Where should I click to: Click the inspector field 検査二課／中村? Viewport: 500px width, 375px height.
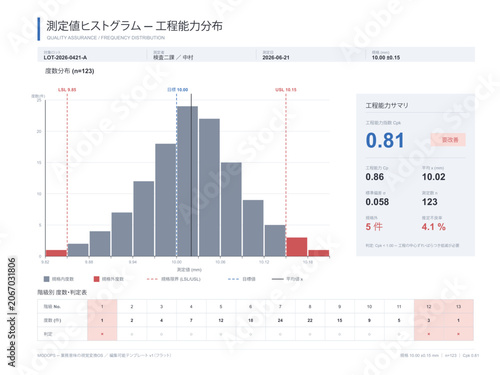173,58
